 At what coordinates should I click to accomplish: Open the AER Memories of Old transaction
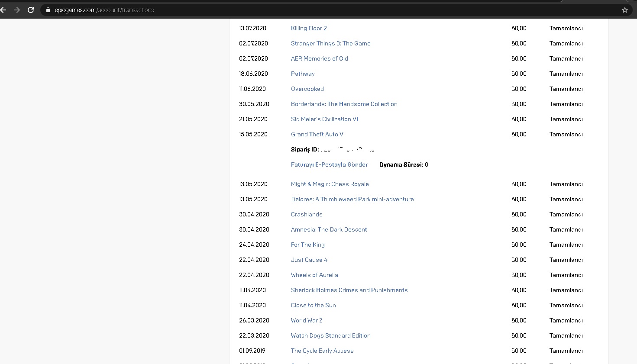click(x=320, y=58)
